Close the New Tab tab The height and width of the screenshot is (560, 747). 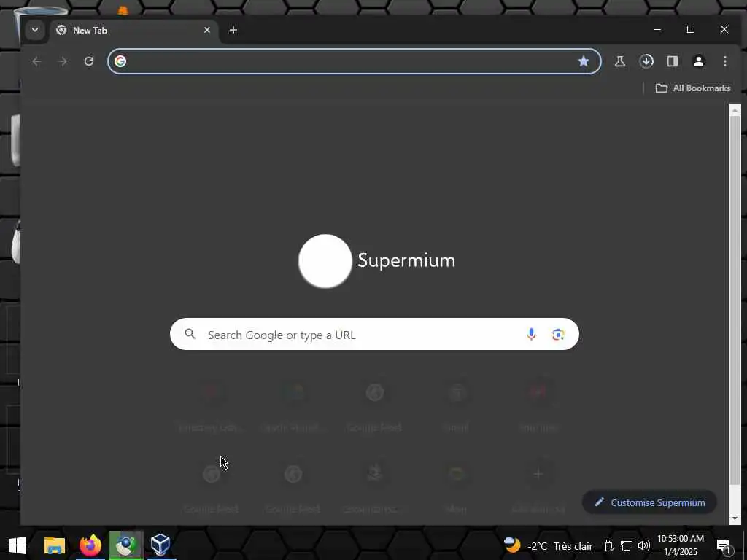(206, 30)
